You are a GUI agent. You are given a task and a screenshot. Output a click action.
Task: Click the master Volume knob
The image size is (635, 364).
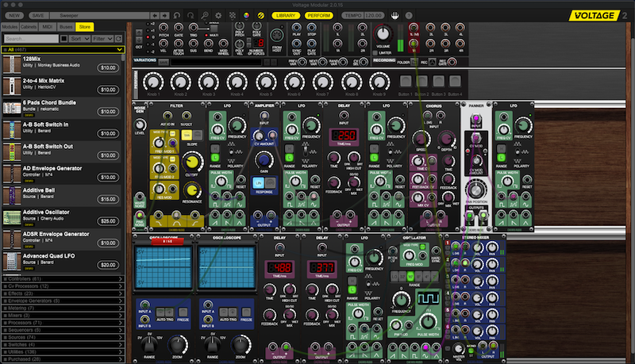pyautogui.click(x=383, y=34)
